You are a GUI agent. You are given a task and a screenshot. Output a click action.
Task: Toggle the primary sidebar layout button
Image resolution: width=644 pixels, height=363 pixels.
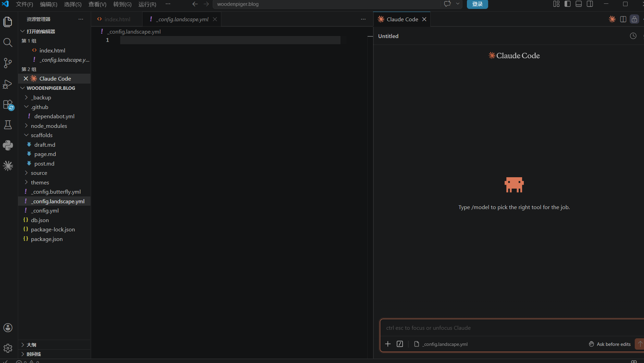[x=568, y=4]
